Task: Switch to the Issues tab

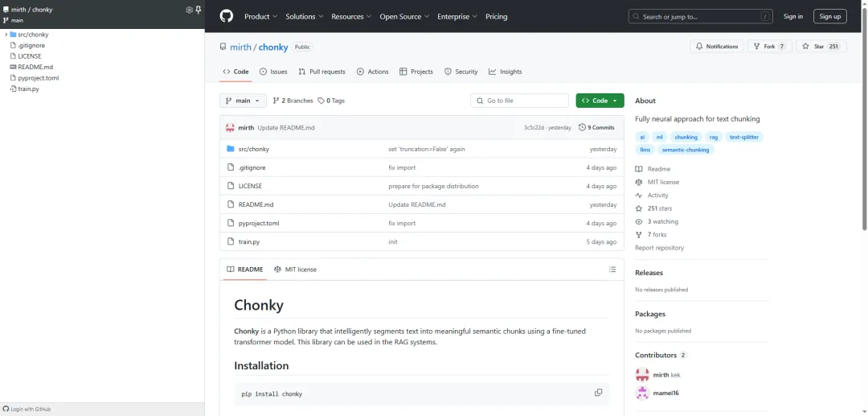Action: [x=273, y=72]
